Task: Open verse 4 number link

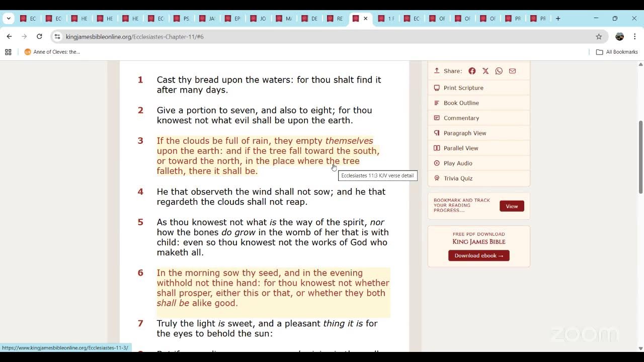Action: 140,192
